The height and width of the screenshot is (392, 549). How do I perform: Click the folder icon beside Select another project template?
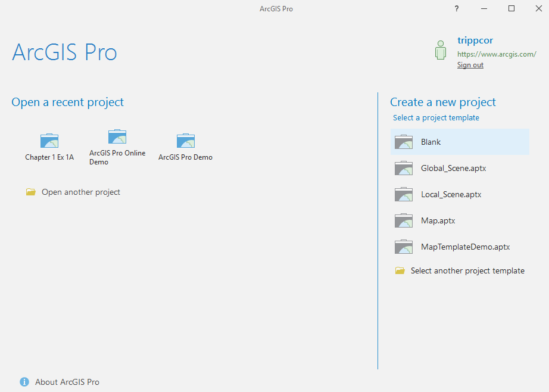[x=400, y=270]
